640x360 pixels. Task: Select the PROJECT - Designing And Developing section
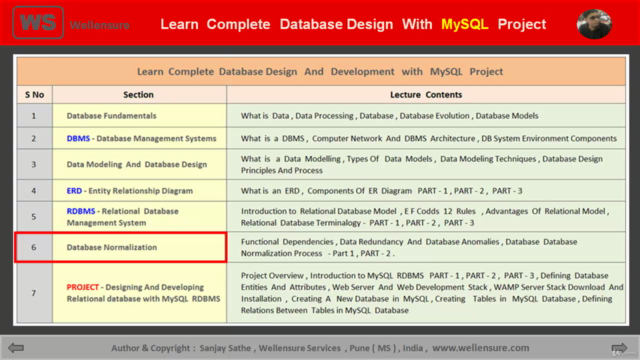(139, 293)
